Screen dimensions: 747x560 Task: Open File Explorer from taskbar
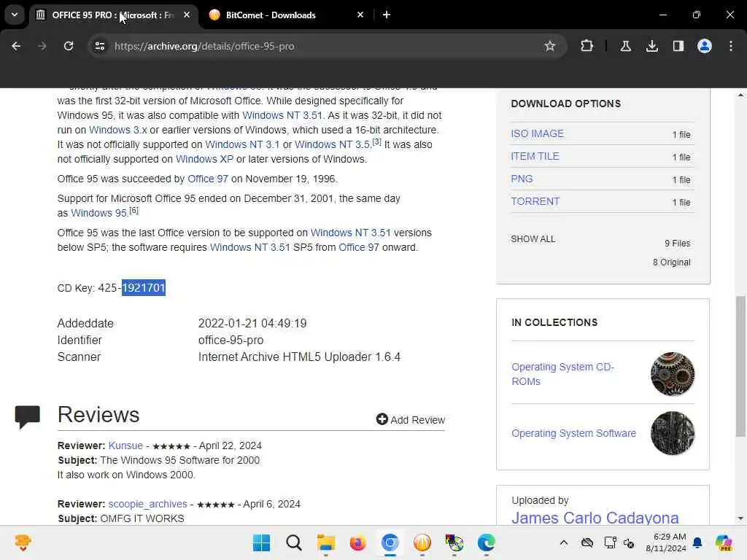(326, 542)
